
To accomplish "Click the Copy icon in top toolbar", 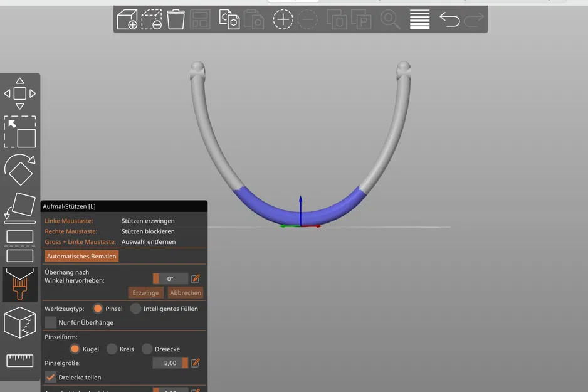I will coord(229,19).
